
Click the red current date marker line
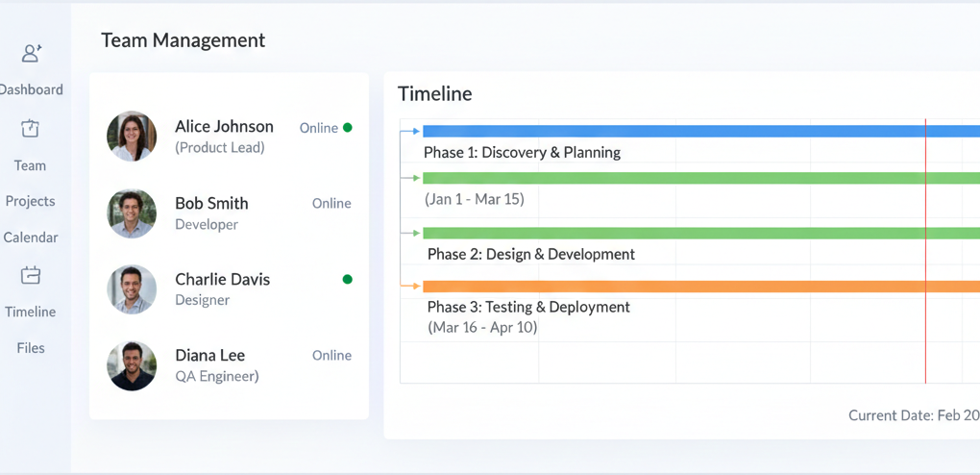(925, 250)
